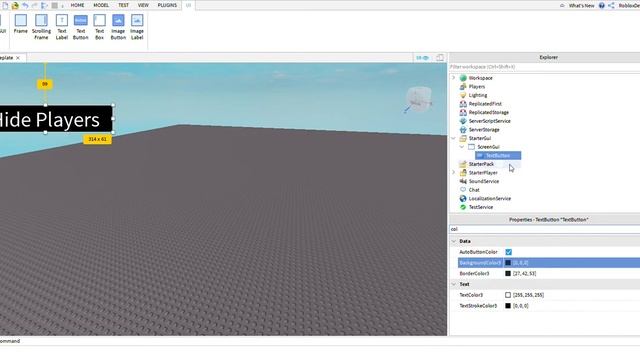Click the BorderColor3 value '[27, 42, 53]'
640x360 pixels.
pyautogui.click(x=524, y=273)
